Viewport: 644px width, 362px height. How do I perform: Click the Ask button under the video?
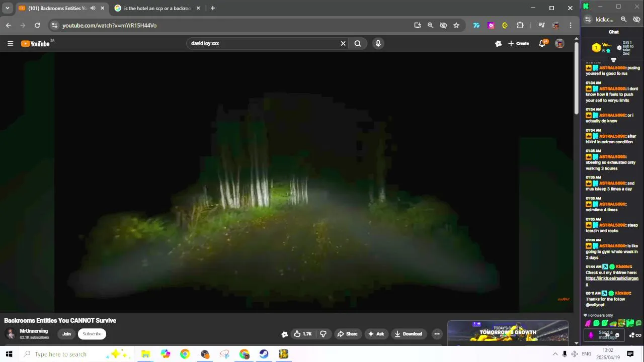[x=376, y=334]
